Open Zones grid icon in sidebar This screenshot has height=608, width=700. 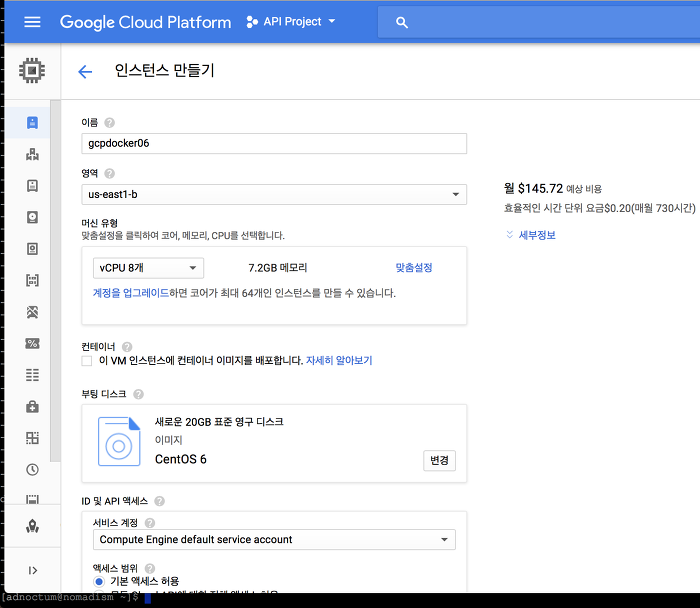point(32,438)
